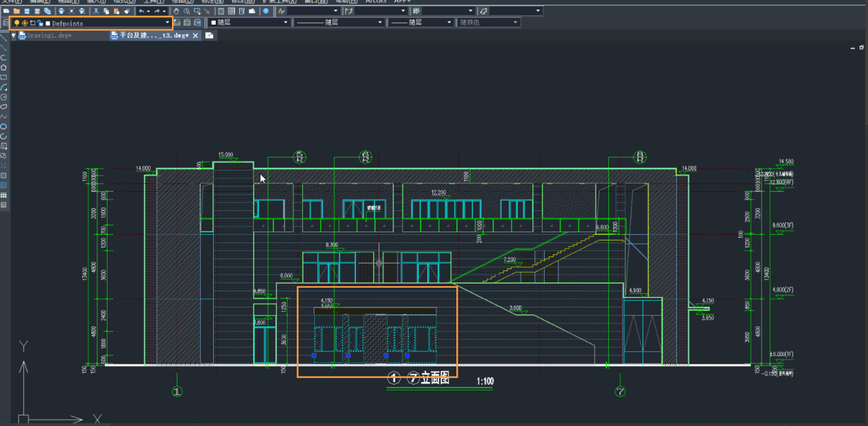Toggle the Defpoints layer lock icon
Viewport: 868px width, 426px height.
40,23
